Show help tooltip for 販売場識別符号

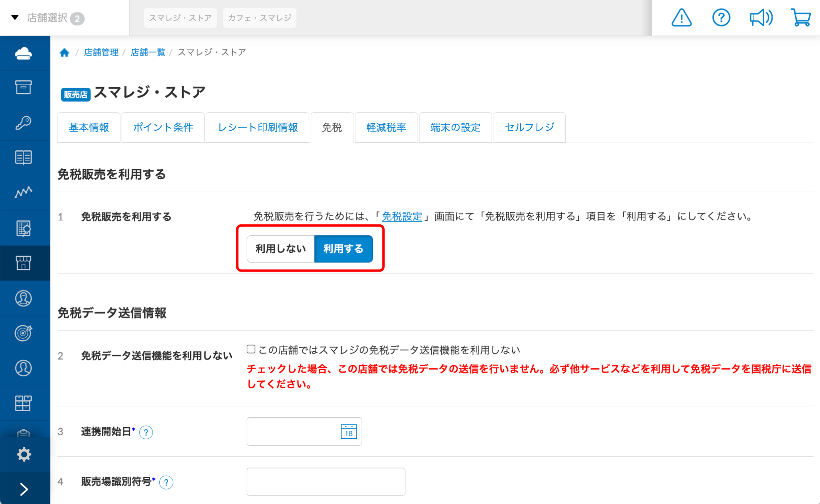(x=166, y=482)
